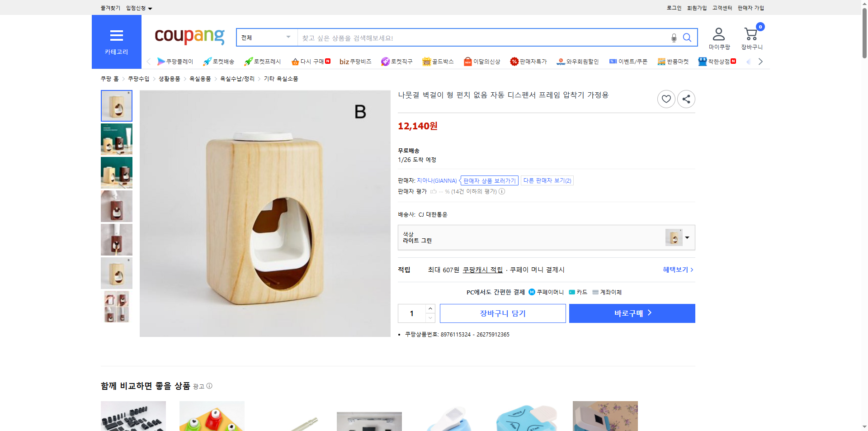Select the color swatch next to 라이트 그린
This screenshot has height=431, width=868.
tap(673, 237)
